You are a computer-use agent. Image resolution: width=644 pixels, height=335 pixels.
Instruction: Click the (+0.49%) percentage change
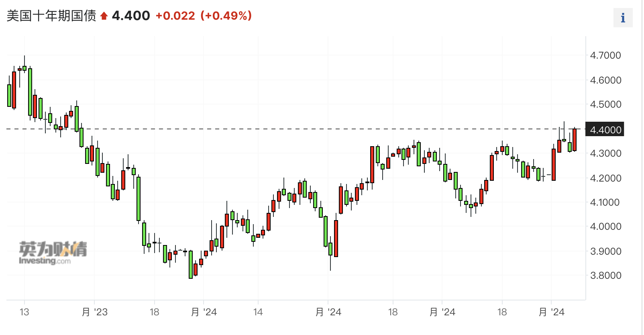pyautogui.click(x=226, y=16)
